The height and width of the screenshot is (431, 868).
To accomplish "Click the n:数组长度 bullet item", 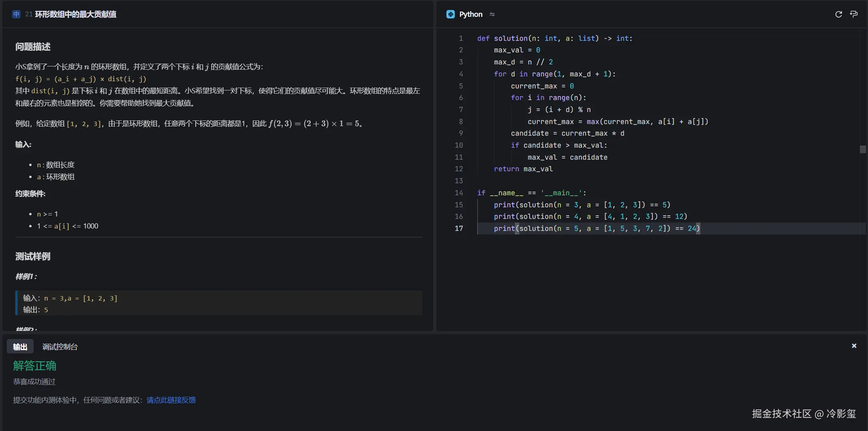I will tap(56, 165).
